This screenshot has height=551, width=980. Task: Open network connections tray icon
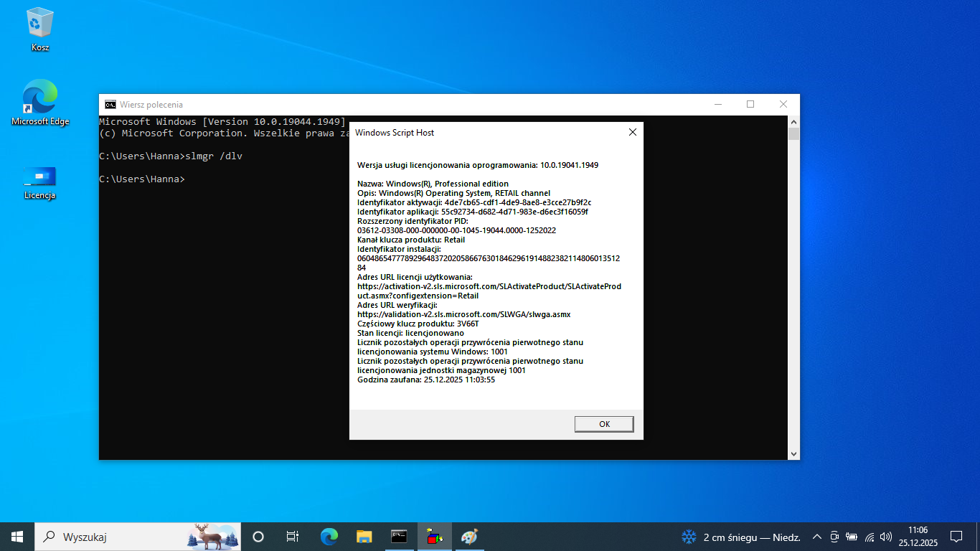coord(870,537)
